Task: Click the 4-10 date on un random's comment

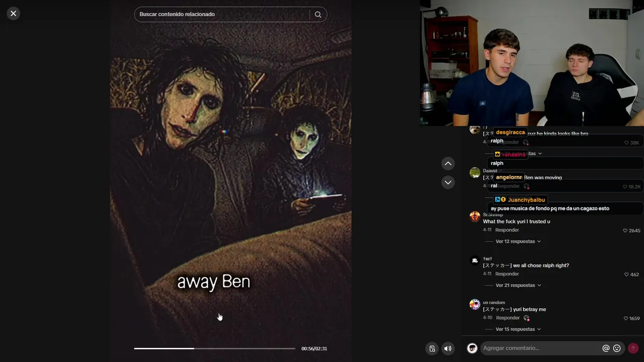Action: pyautogui.click(x=487, y=318)
